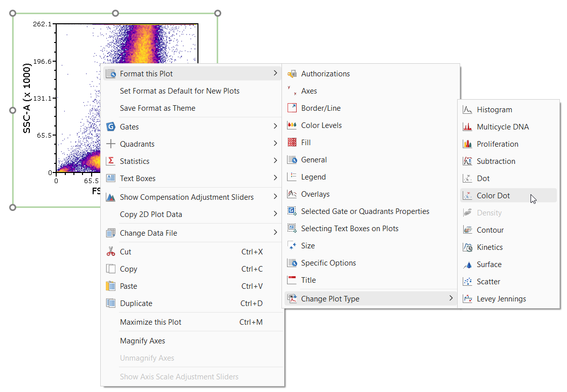Choose Color Dot plot type

(493, 196)
